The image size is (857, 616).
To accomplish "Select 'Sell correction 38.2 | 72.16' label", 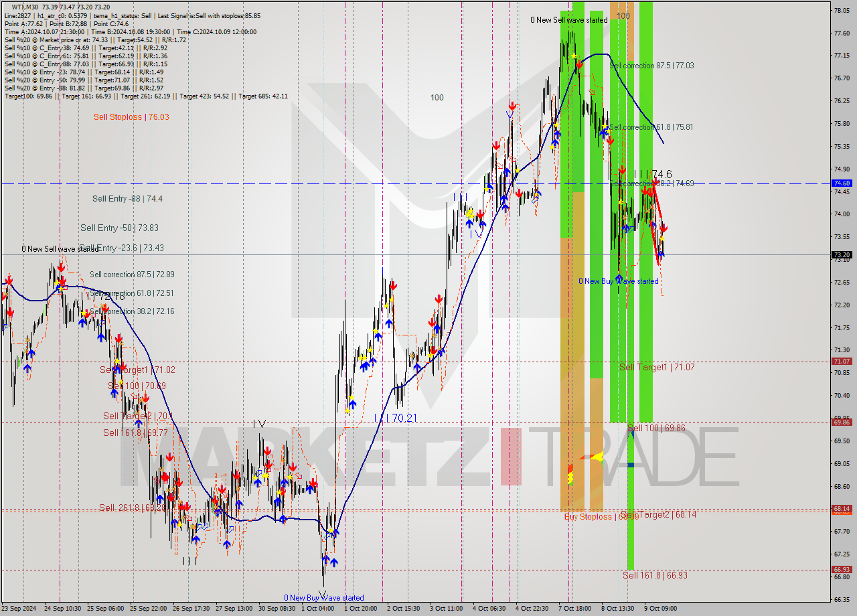I will (x=132, y=311).
